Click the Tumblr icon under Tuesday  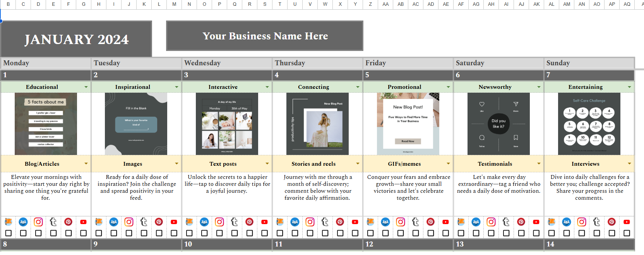click(x=144, y=222)
